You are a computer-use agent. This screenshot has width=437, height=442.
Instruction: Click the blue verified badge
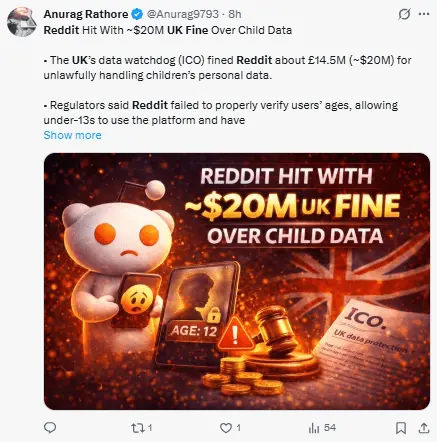pos(137,14)
